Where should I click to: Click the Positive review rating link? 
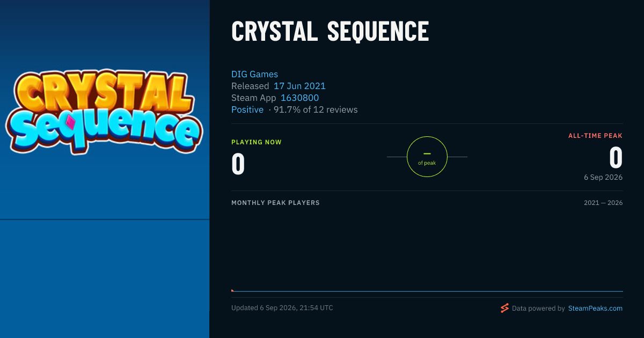click(x=247, y=109)
